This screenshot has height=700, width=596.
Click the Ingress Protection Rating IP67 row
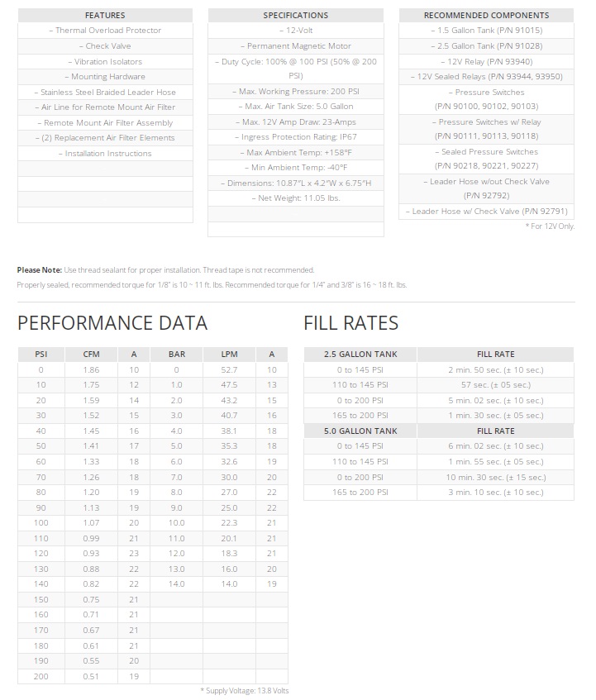pyautogui.click(x=295, y=137)
